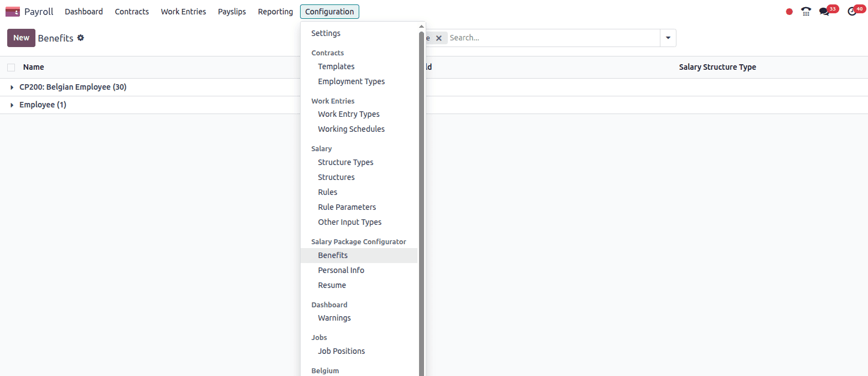Open the Reporting menu
The height and width of the screenshot is (376, 868).
[276, 12]
